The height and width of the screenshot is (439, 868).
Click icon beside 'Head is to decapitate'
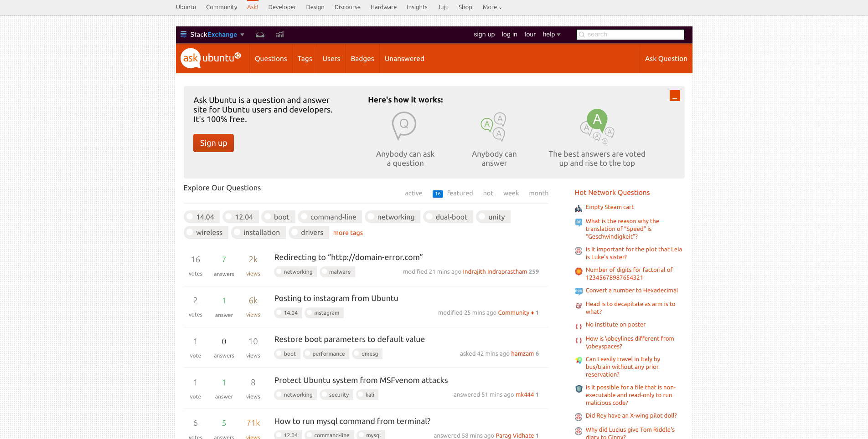[579, 306]
